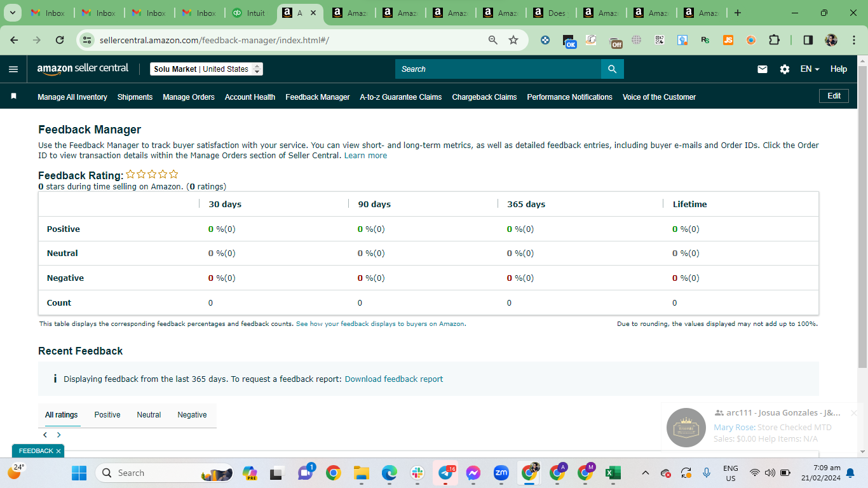
Task: Open Telegram from the taskbar
Action: point(445,473)
